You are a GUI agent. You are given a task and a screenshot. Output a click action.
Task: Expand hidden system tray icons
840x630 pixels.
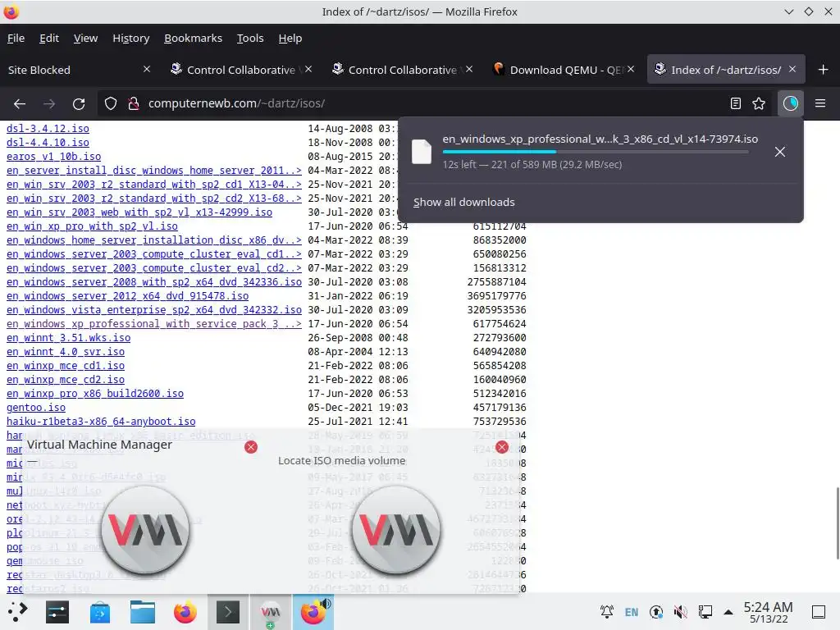[x=728, y=612]
